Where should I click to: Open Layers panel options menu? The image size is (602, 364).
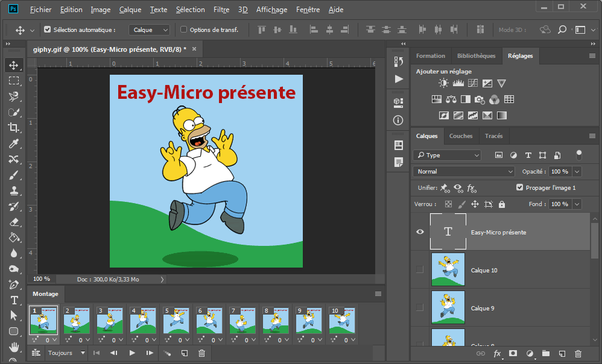point(592,136)
